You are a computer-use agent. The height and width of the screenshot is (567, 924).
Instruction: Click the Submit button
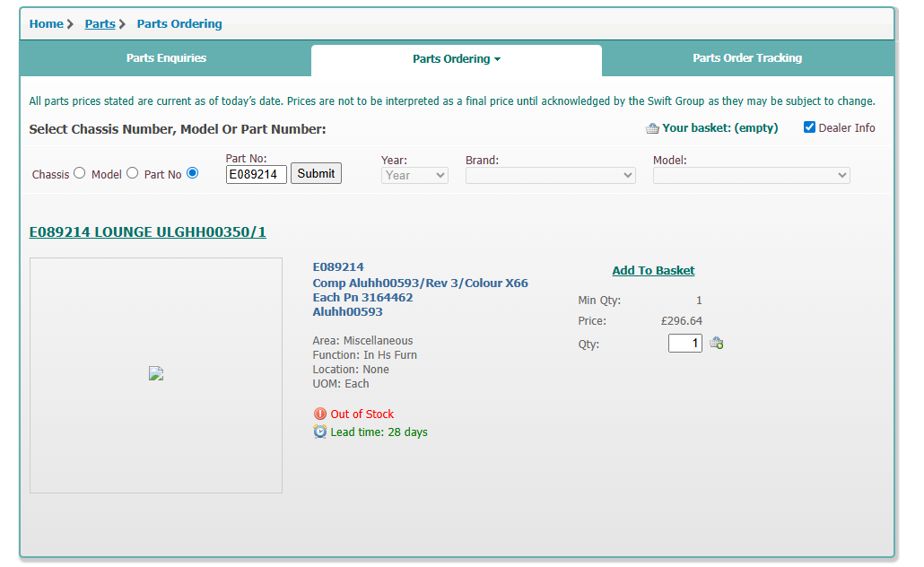tap(316, 173)
